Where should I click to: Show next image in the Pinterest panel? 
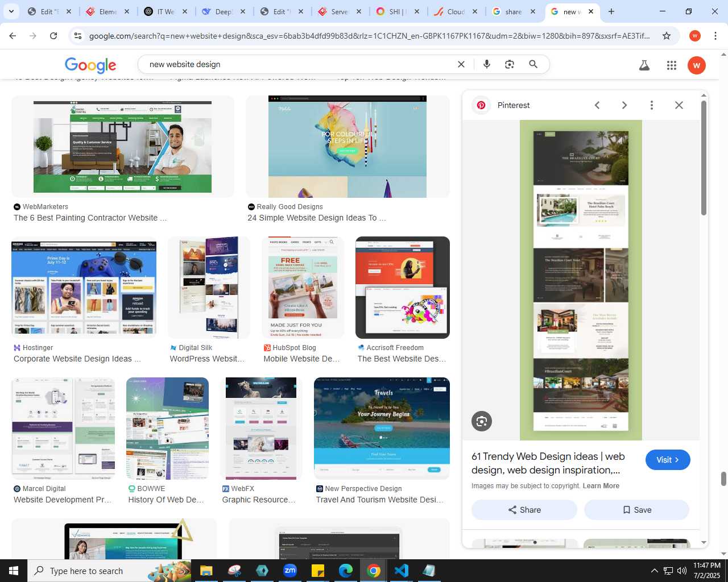pyautogui.click(x=624, y=105)
